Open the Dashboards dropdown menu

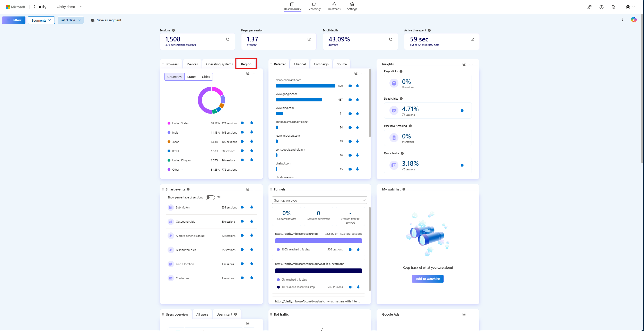[x=292, y=6]
